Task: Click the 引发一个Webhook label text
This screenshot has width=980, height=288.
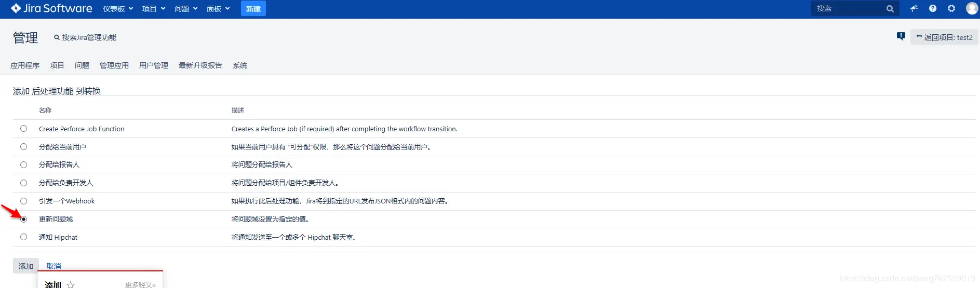Action: pyautogui.click(x=67, y=201)
